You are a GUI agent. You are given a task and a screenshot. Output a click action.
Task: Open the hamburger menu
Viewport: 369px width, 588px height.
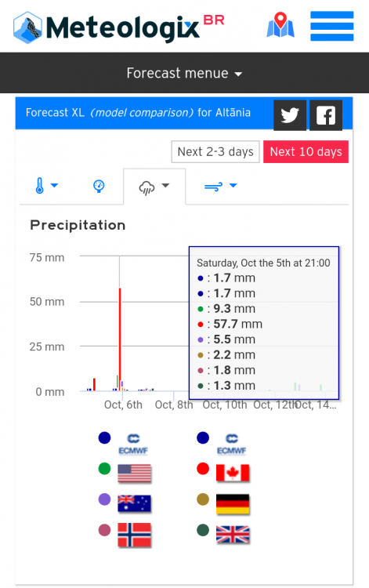(x=332, y=26)
